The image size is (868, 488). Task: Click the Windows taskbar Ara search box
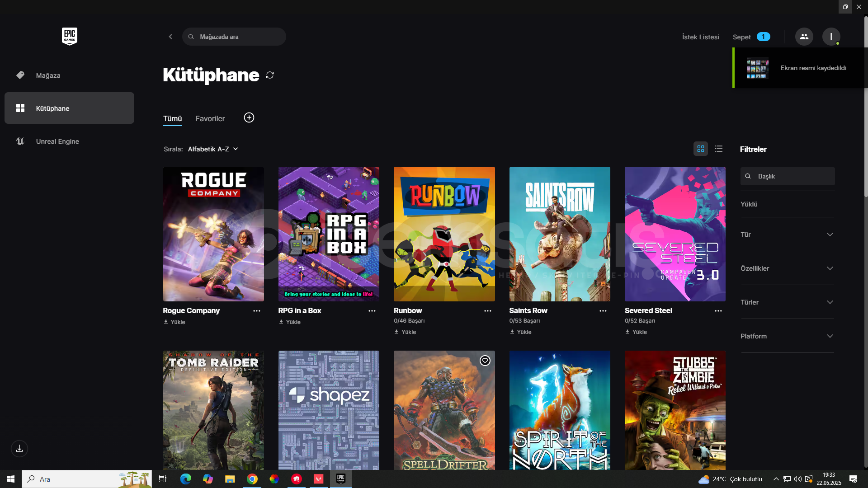coord(87,479)
